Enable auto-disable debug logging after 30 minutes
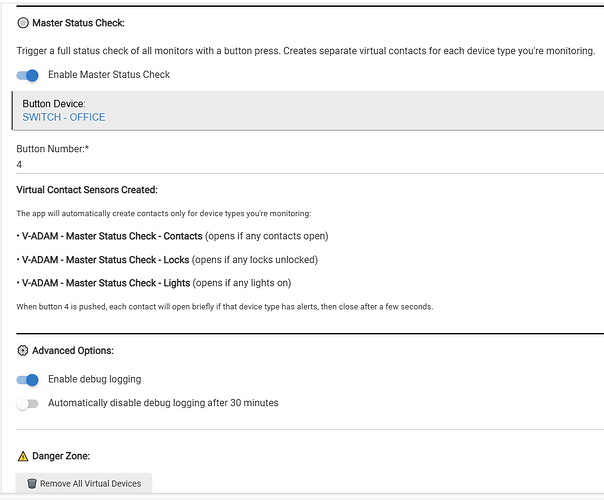Image resolution: width=604 pixels, height=500 pixels. click(29, 403)
